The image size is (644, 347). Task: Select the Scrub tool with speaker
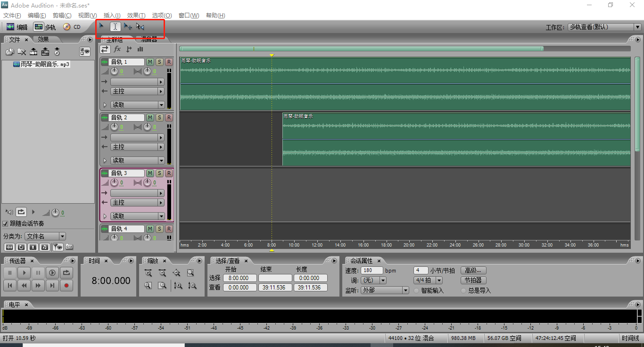coord(140,27)
